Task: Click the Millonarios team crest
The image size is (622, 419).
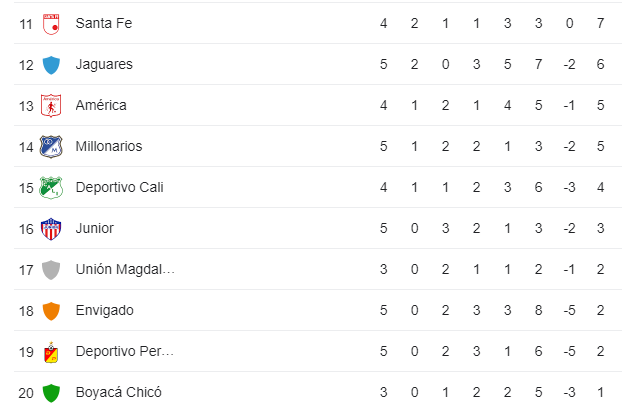Action: [51, 146]
